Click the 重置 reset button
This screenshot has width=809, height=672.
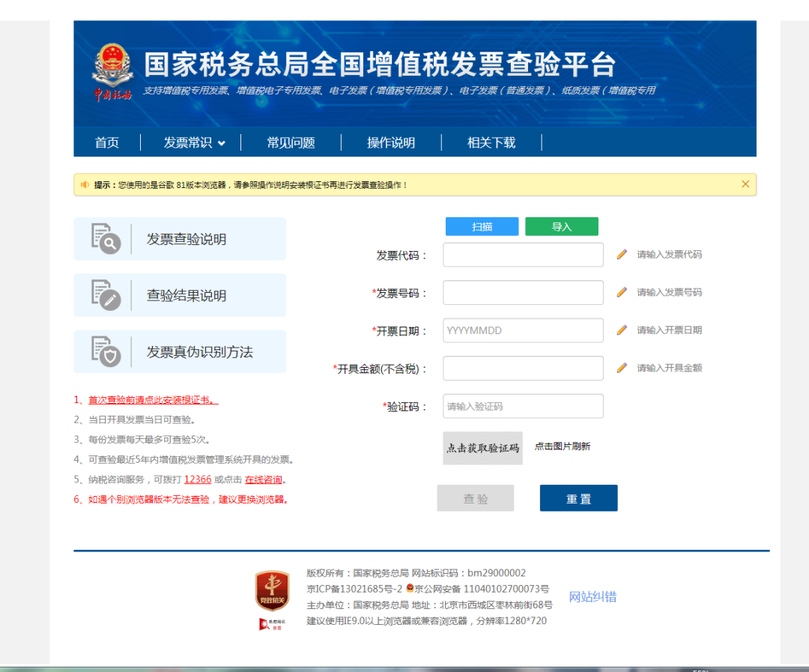pyautogui.click(x=578, y=498)
